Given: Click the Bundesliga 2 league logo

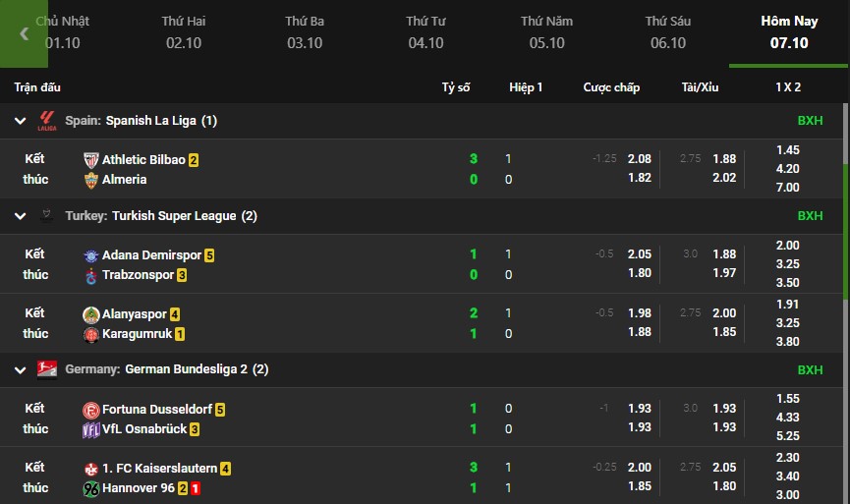Looking at the screenshot, I should coord(47,369).
